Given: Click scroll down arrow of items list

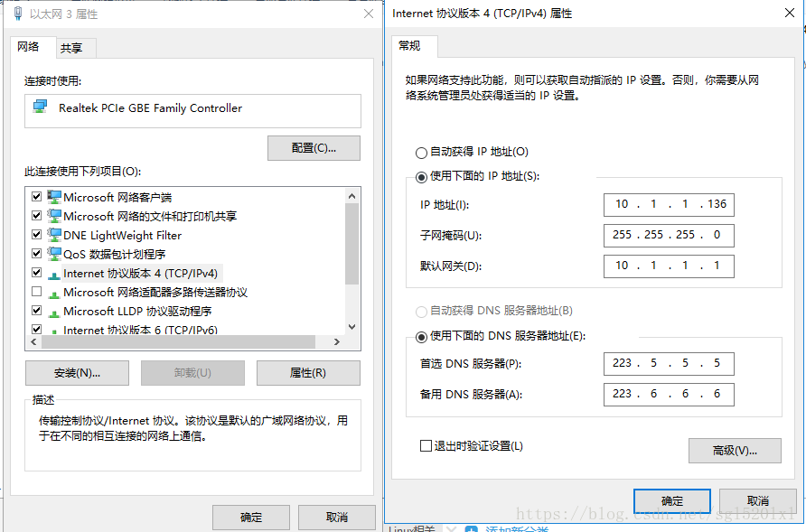Looking at the screenshot, I should coord(351,327).
